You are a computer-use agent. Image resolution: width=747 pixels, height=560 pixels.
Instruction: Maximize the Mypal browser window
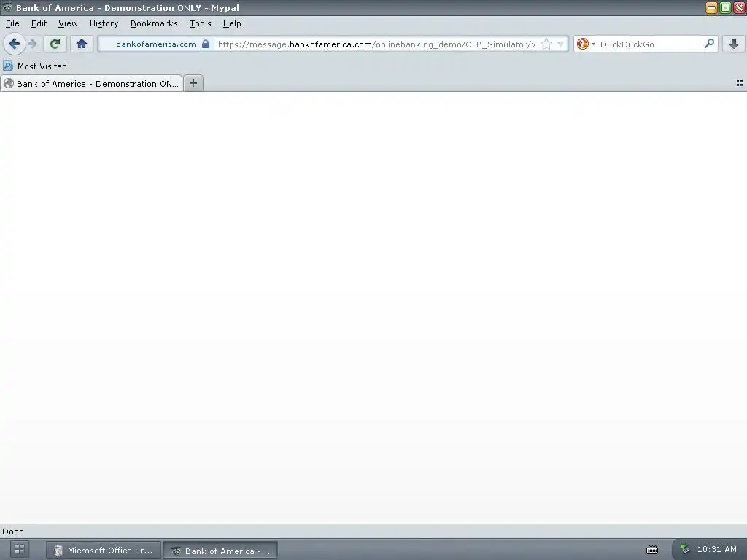click(x=725, y=7)
